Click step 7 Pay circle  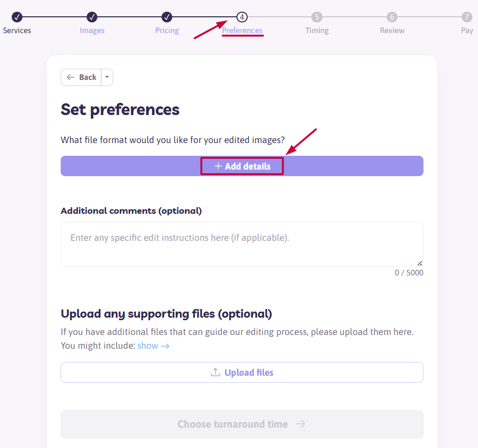click(467, 17)
